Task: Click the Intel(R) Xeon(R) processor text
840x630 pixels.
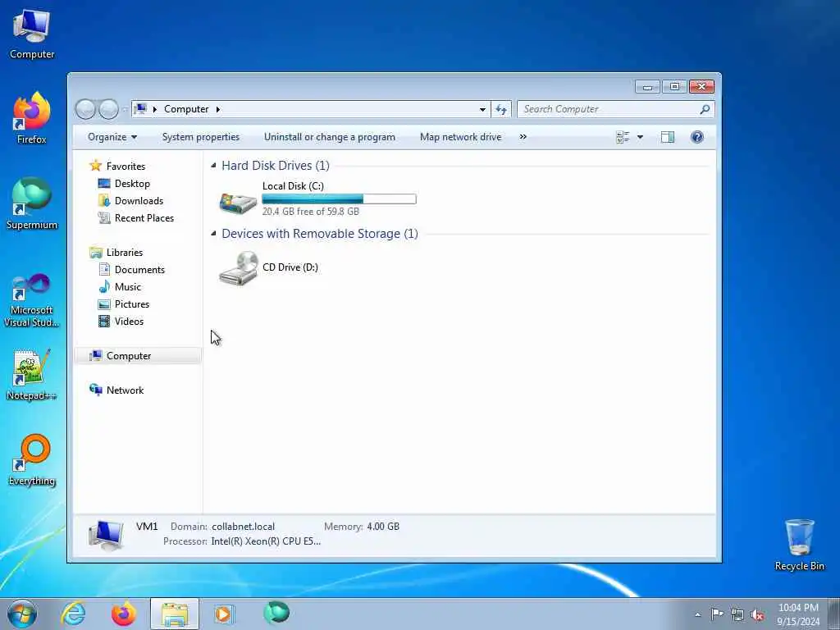Action: coord(267,541)
